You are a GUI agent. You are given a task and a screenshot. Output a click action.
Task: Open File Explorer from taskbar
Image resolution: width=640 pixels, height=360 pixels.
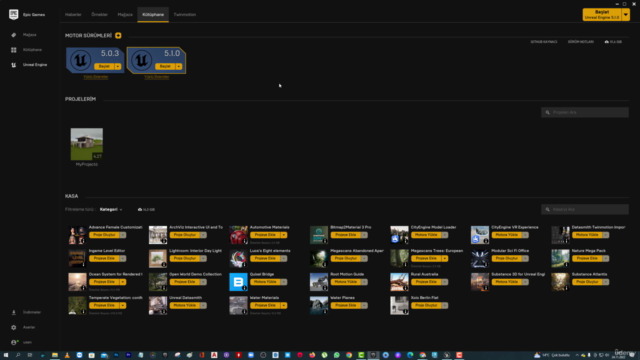(x=55, y=355)
